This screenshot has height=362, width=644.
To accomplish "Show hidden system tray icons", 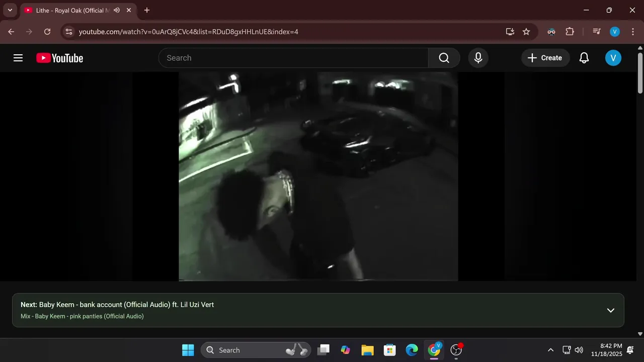I will [x=550, y=350].
